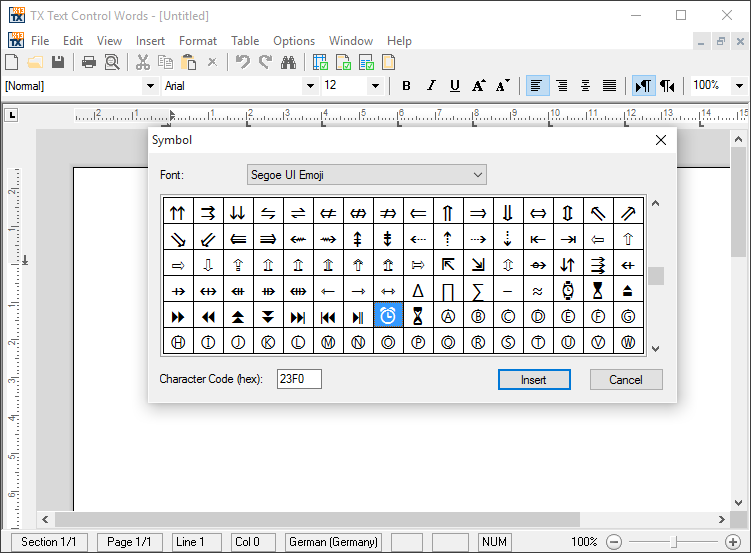Image resolution: width=751 pixels, height=553 pixels.
Task: Open the Insert menu
Action: coord(150,41)
